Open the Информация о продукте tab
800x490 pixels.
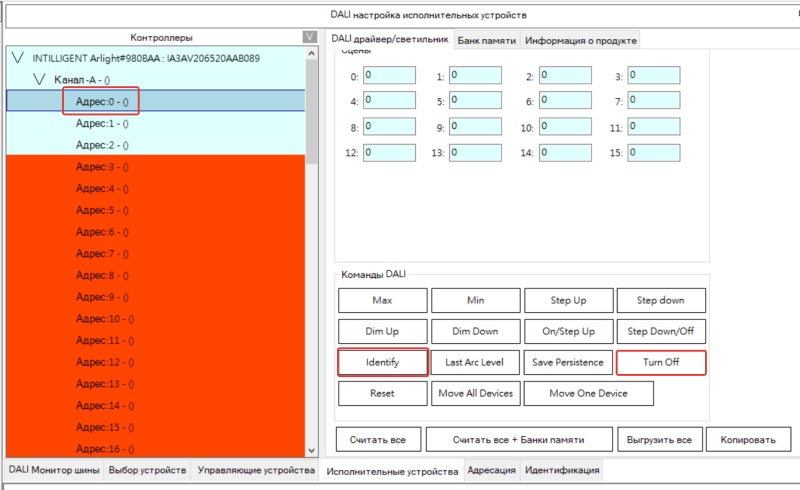coord(581,40)
